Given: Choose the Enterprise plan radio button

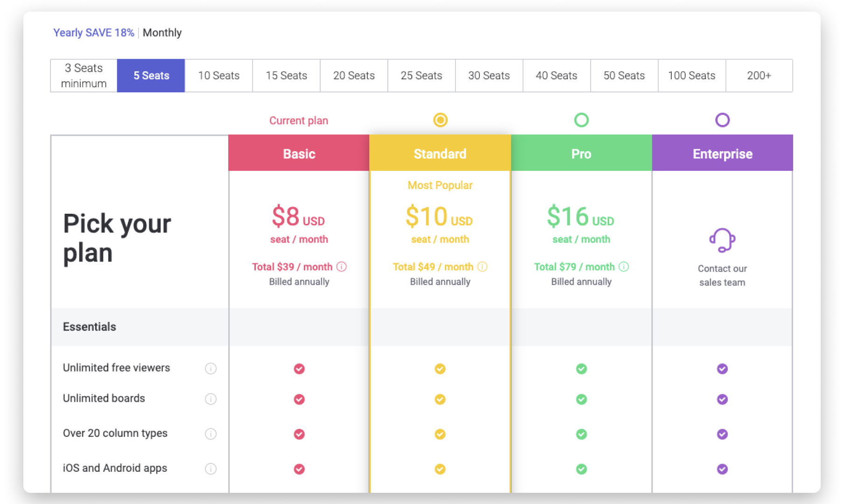Looking at the screenshot, I should (722, 120).
